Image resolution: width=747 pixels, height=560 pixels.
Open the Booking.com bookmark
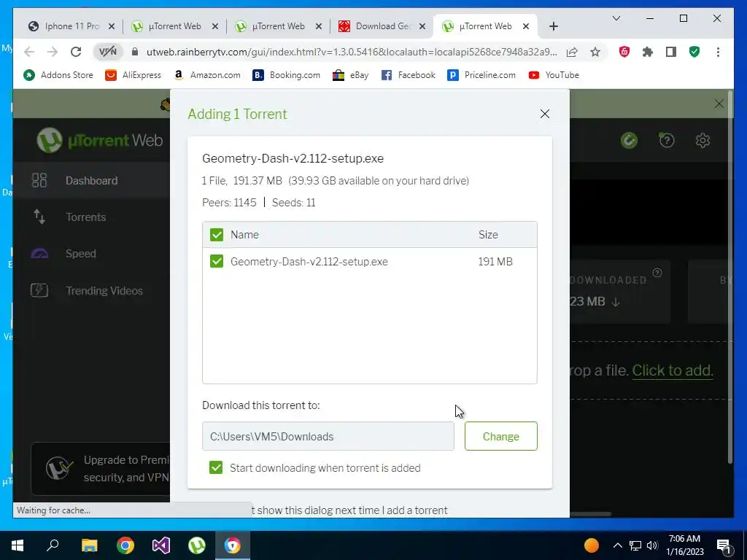pyautogui.click(x=286, y=75)
